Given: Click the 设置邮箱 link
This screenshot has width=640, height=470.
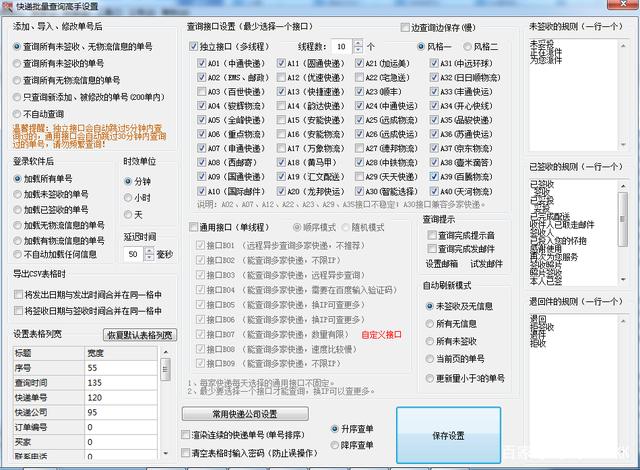Looking at the screenshot, I should [x=441, y=263].
